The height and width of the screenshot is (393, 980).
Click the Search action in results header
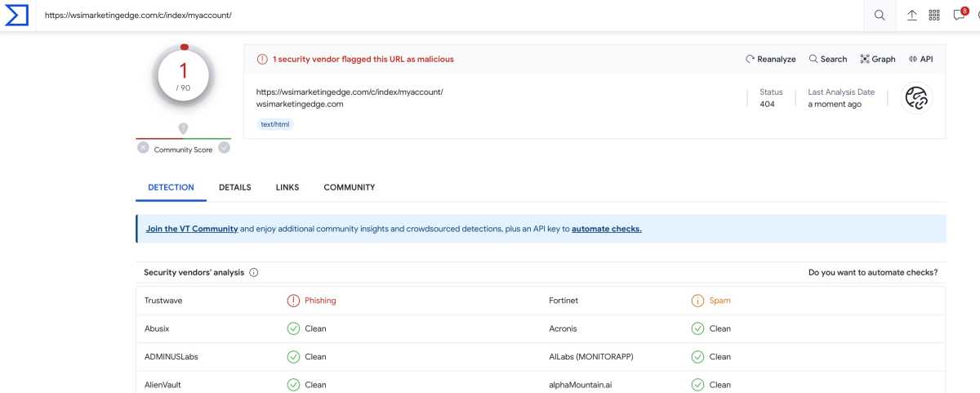828,59
